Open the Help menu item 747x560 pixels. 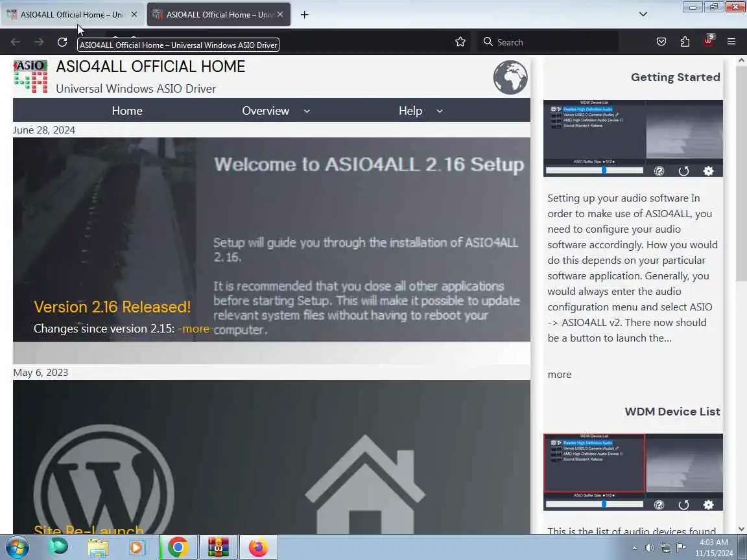pyautogui.click(x=410, y=110)
